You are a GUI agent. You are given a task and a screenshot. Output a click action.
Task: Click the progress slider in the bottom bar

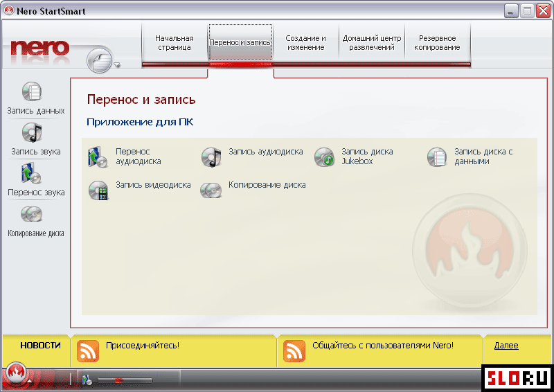click(125, 380)
